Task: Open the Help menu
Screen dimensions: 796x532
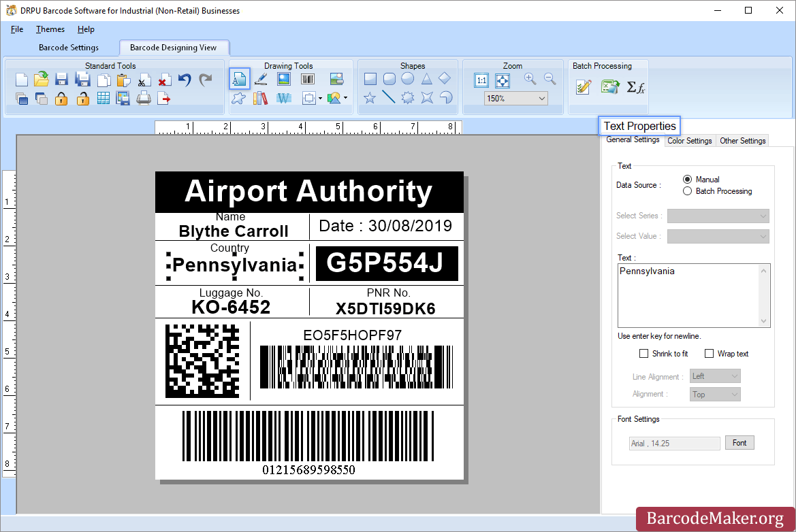Action: pyautogui.click(x=86, y=29)
